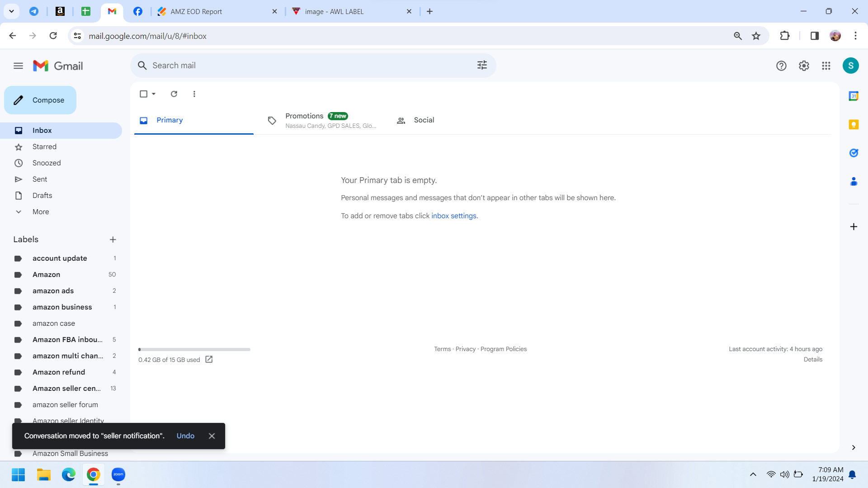Open the Windows Start menu
The width and height of the screenshot is (868, 488).
pyautogui.click(x=18, y=475)
